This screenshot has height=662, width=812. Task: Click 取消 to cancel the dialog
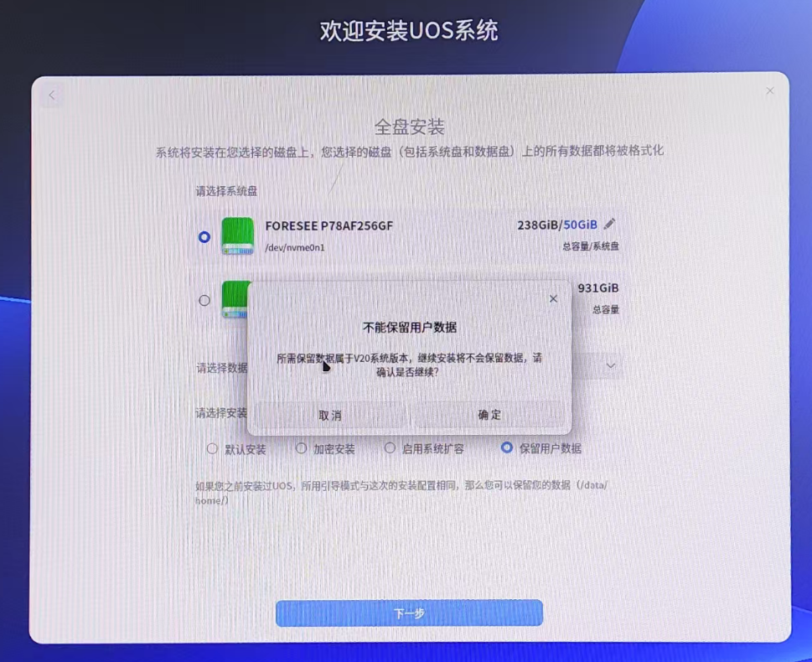(330, 415)
